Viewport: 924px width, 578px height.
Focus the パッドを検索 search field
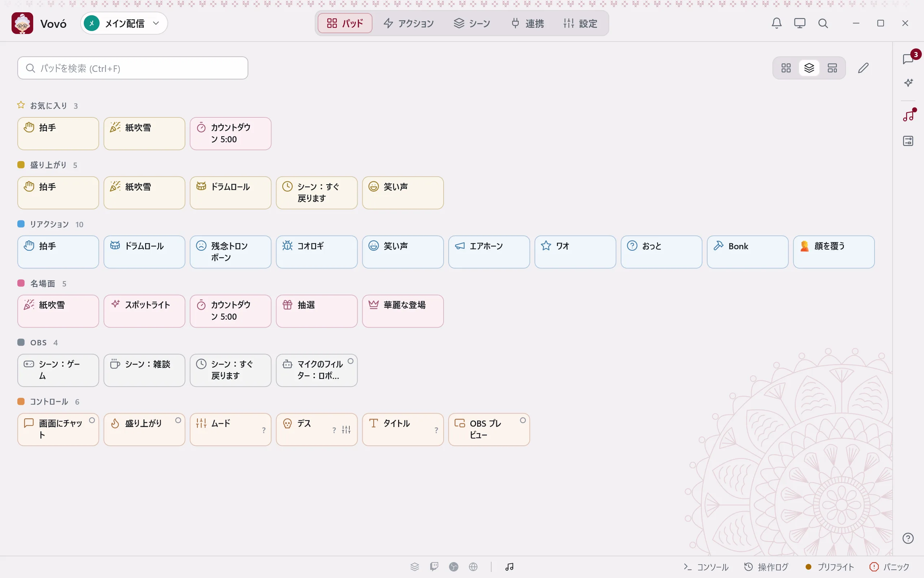132,68
